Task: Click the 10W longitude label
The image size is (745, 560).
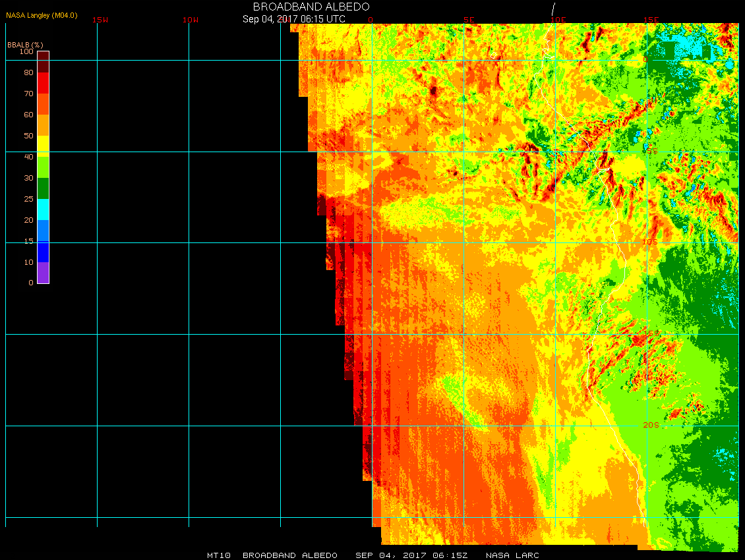Action: tap(191, 20)
